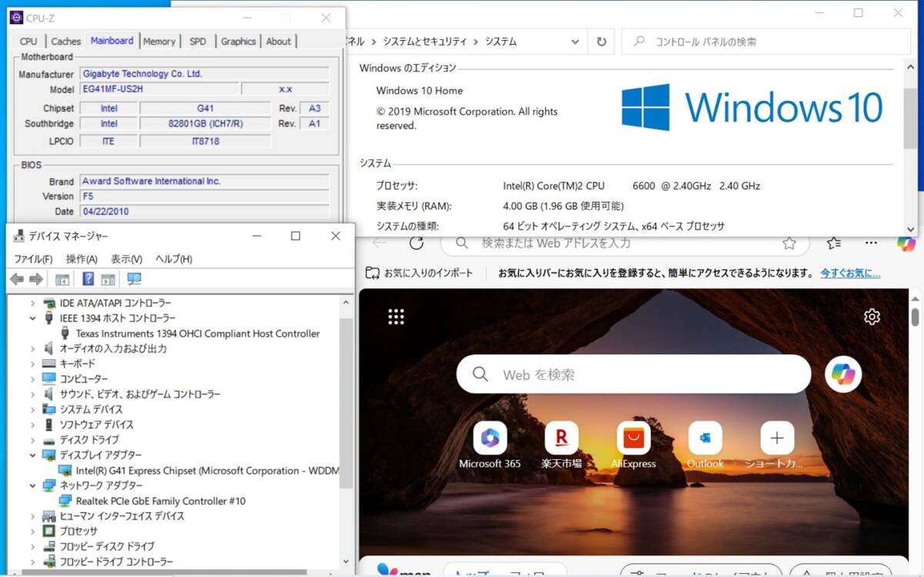This screenshot has height=577, width=924.
Task: Open Copilot icon in Edge toolbar
Action: pos(906,243)
